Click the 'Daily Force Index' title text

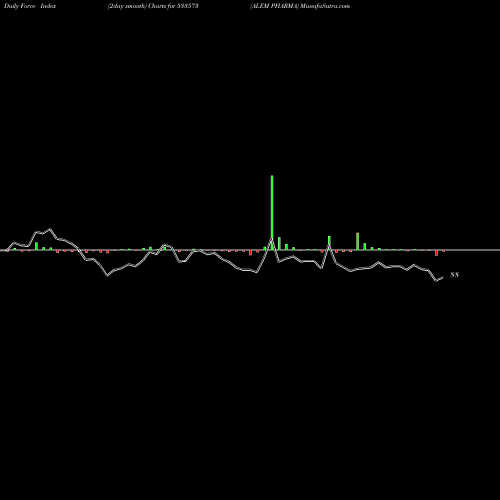[30, 6]
